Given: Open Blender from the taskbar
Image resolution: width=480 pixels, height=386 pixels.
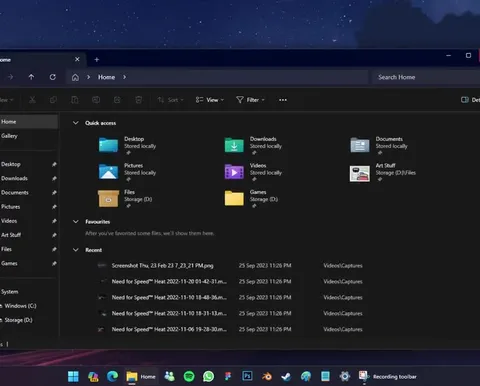Looking at the screenshot, I should (x=267, y=377).
